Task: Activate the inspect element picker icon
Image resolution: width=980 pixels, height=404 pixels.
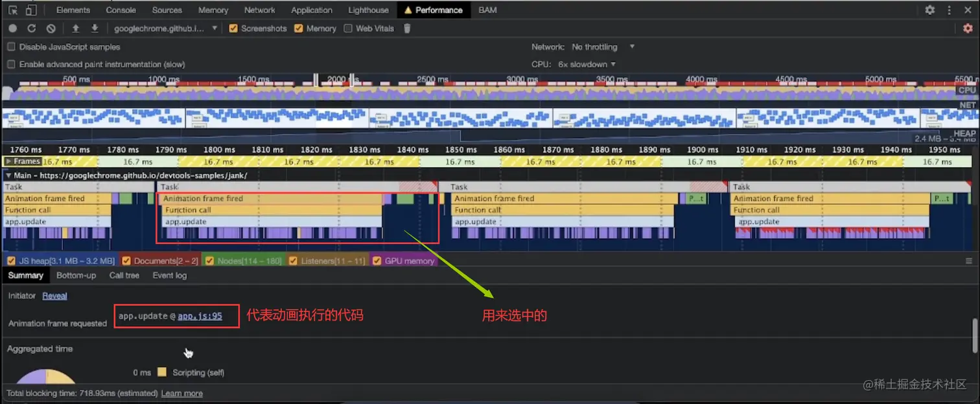Action: point(13,10)
